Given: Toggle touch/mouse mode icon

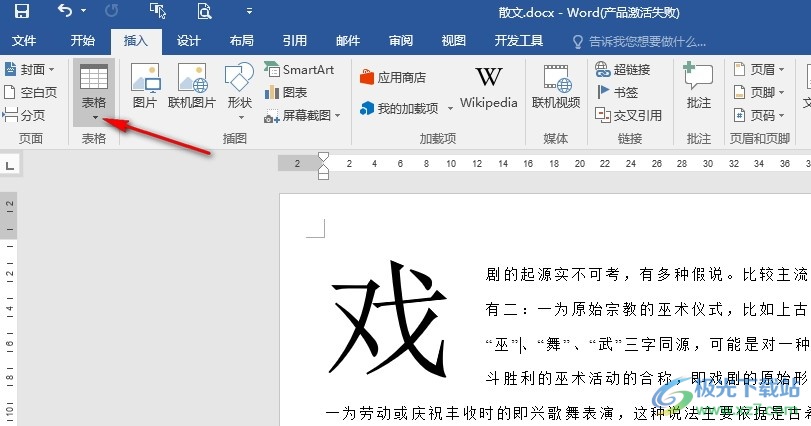Looking at the screenshot, I should 158,11.
